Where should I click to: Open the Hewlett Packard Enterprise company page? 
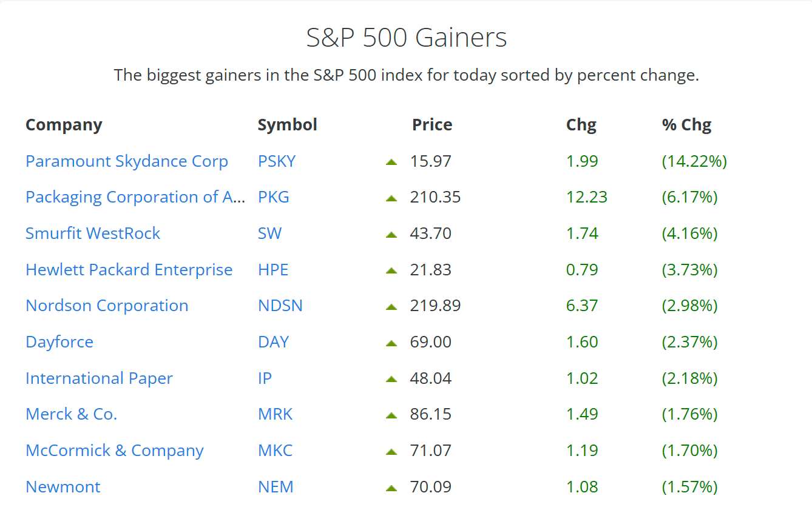(x=129, y=270)
